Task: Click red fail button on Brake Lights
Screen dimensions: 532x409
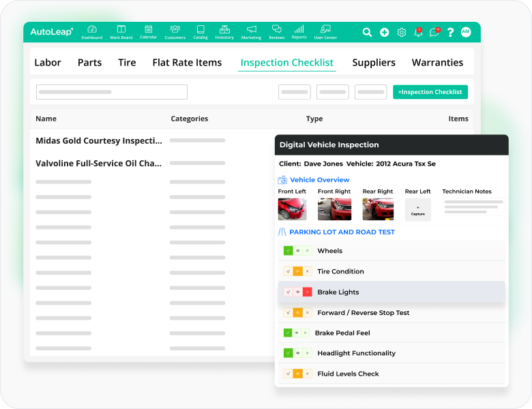Action: [x=307, y=292]
